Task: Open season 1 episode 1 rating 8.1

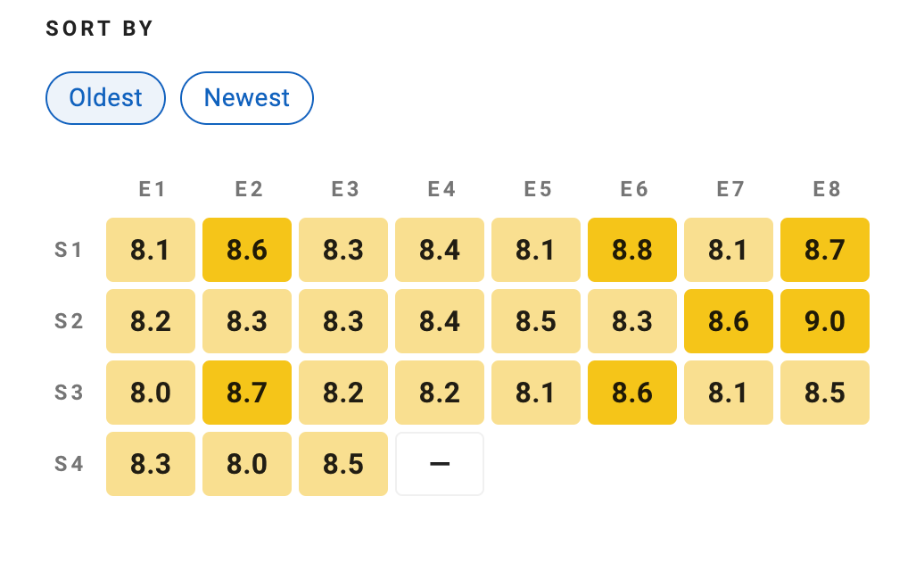Action: (151, 250)
